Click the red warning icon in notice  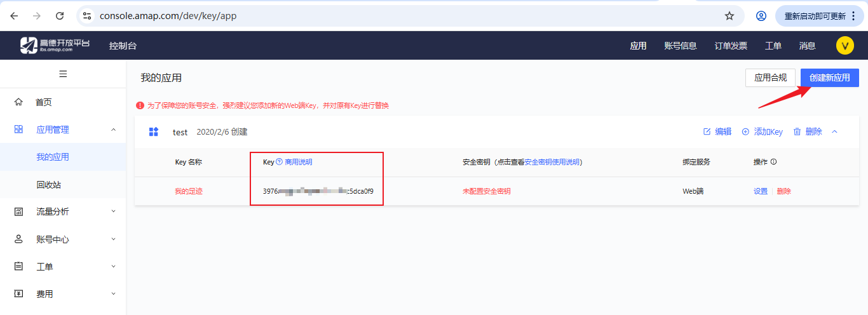140,105
